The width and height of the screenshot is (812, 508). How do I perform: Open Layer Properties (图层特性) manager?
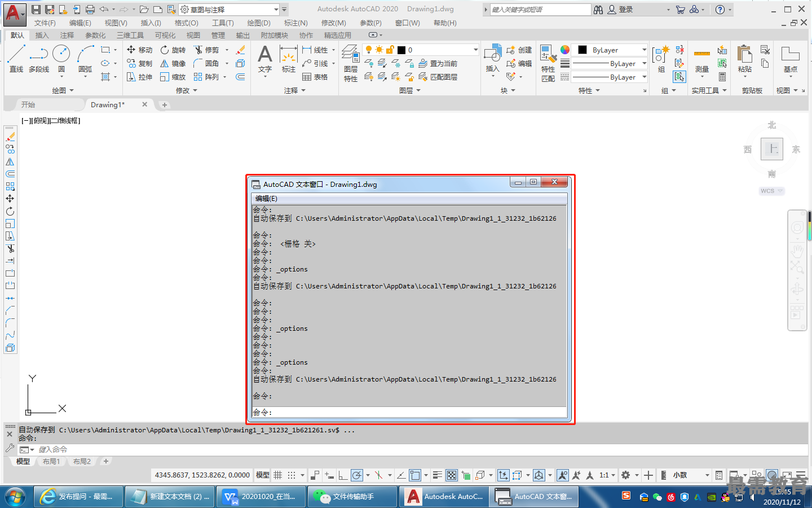coord(351,63)
